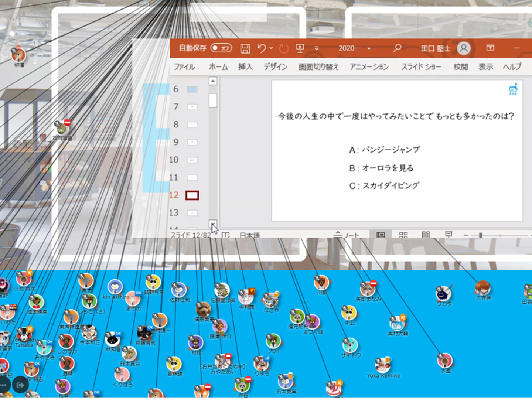Switch to the ホーム ribbon tab
Viewport: 532px width, 399px height.
coord(218,67)
